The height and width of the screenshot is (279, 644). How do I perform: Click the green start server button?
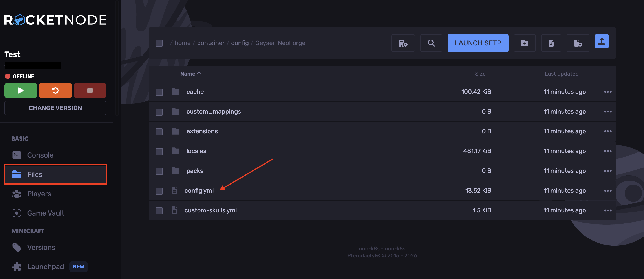tap(21, 91)
